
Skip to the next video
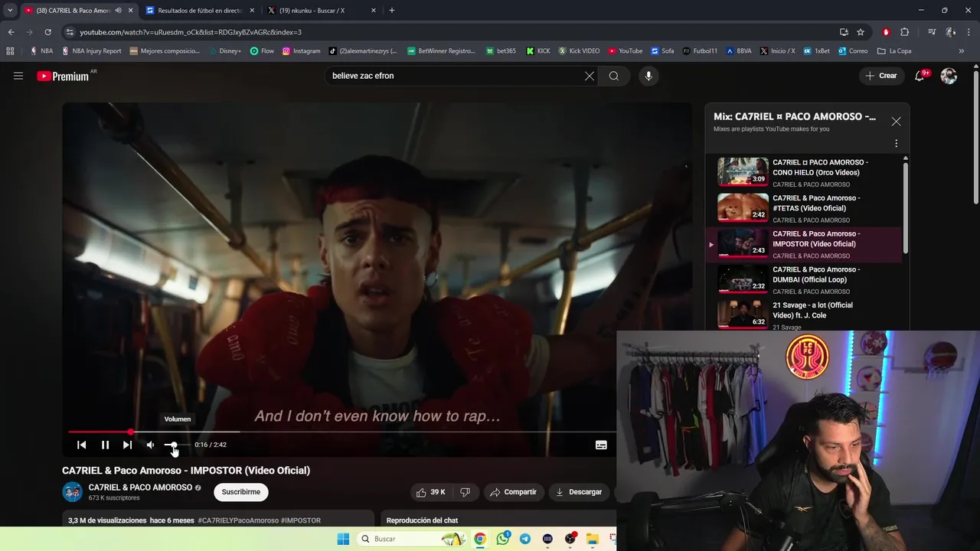point(127,445)
